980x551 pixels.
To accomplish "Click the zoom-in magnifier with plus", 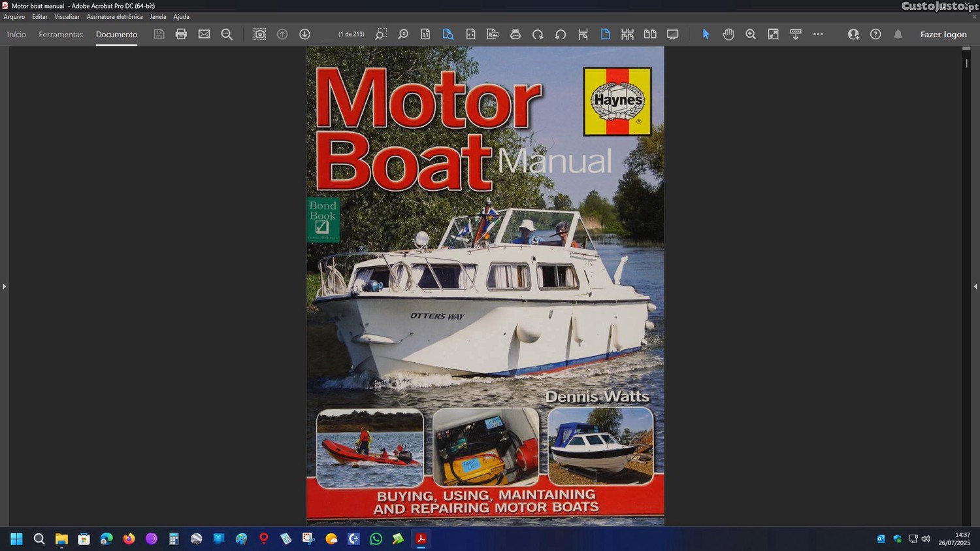I will coord(751,34).
